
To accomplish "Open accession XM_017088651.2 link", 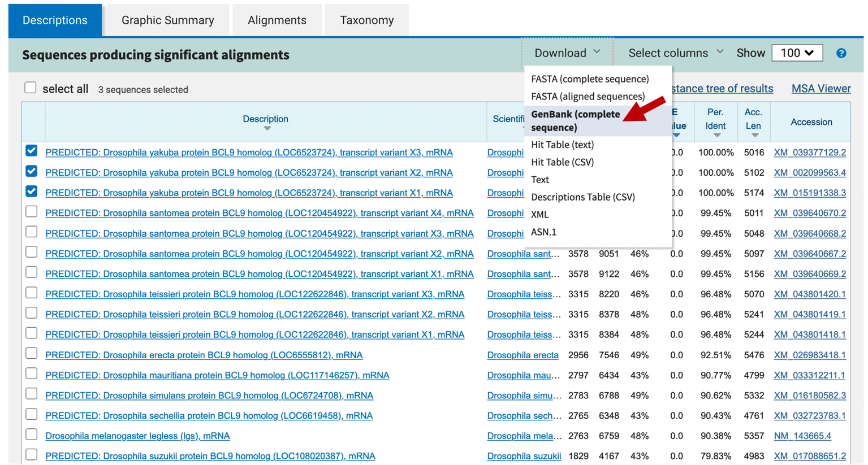I will point(810,456).
